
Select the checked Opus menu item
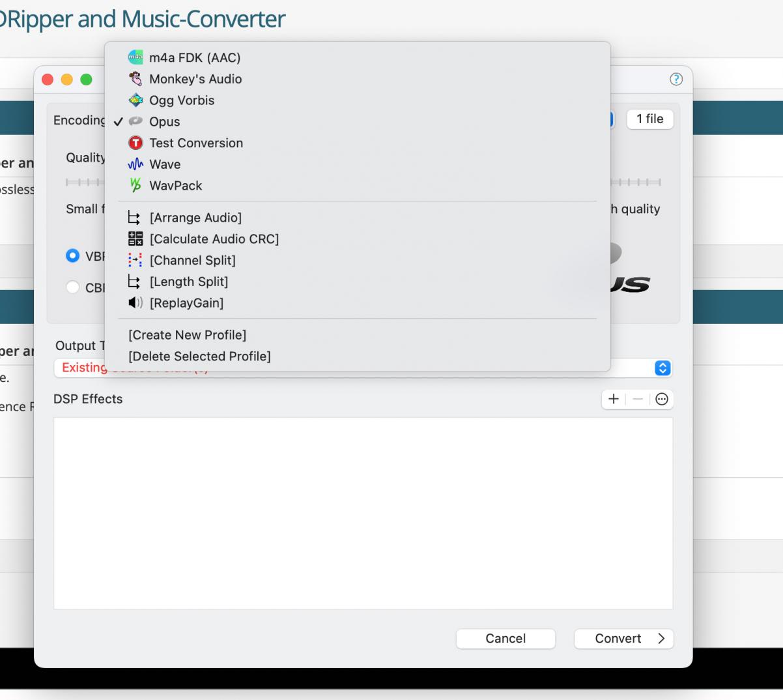[164, 122]
